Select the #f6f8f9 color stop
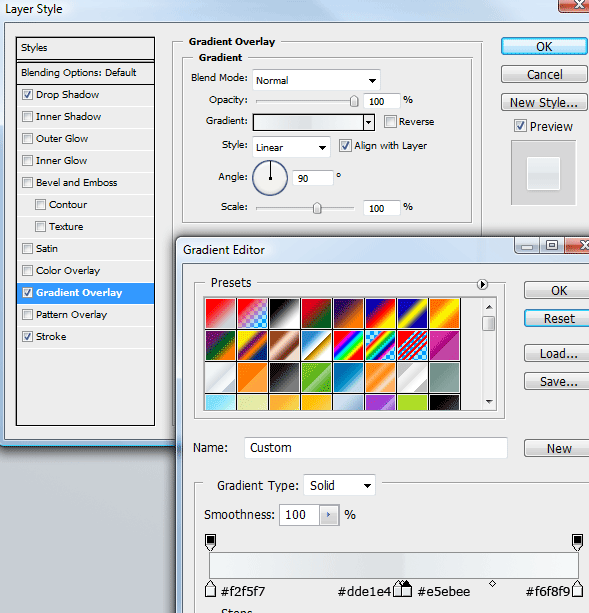 tap(577, 589)
